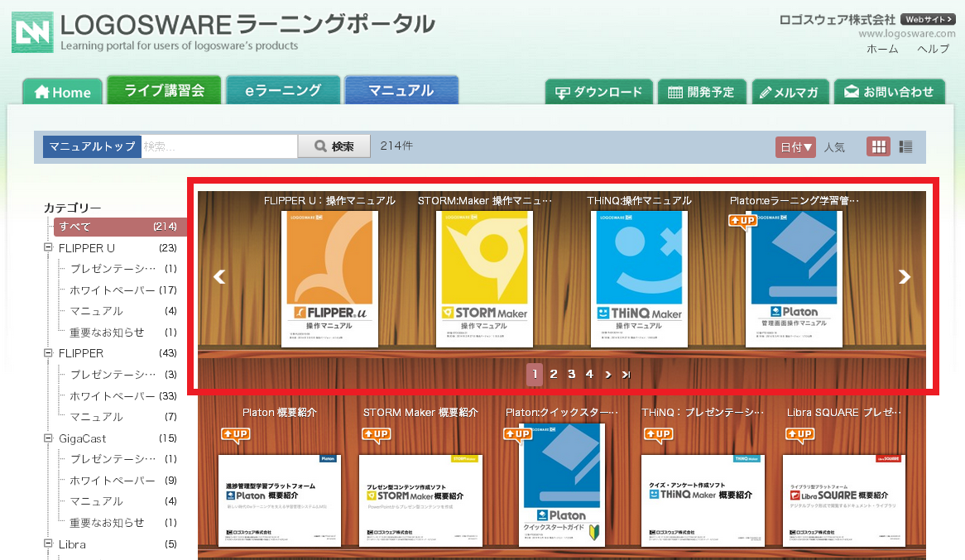Go to next carousel slide arrow
The image size is (965, 560).
[904, 277]
